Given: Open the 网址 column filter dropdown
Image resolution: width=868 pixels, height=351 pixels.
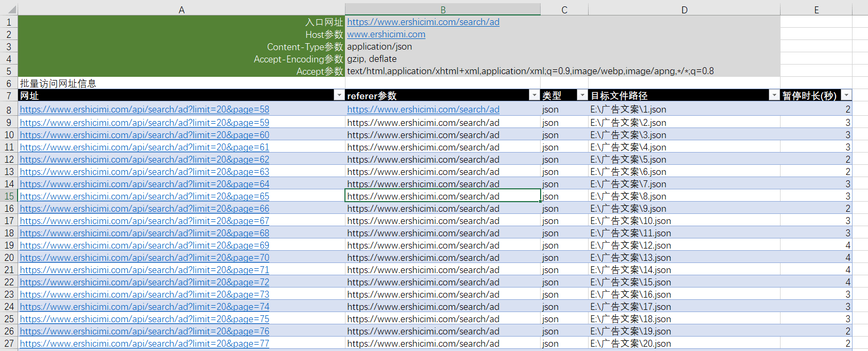Looking at the screenshot, I should (339, 95).
